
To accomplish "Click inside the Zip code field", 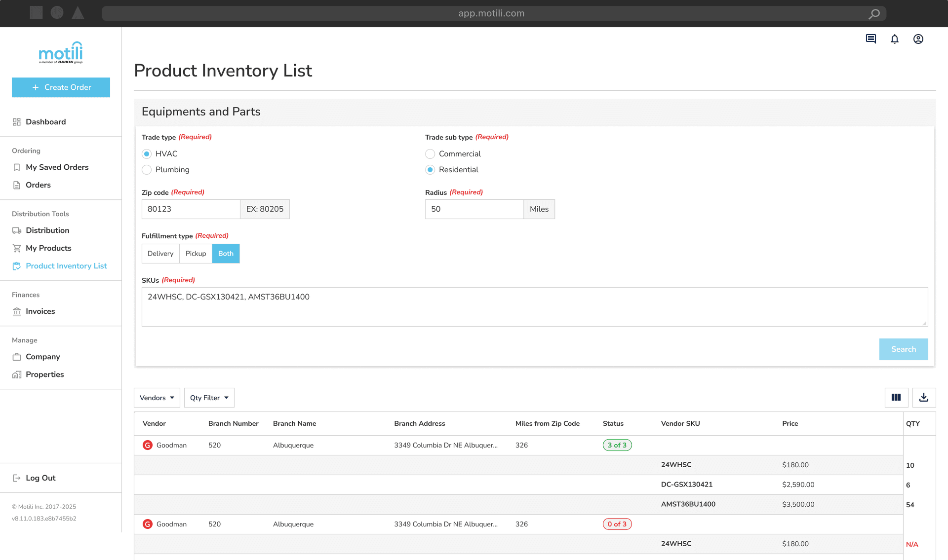I will pos(191,209).
